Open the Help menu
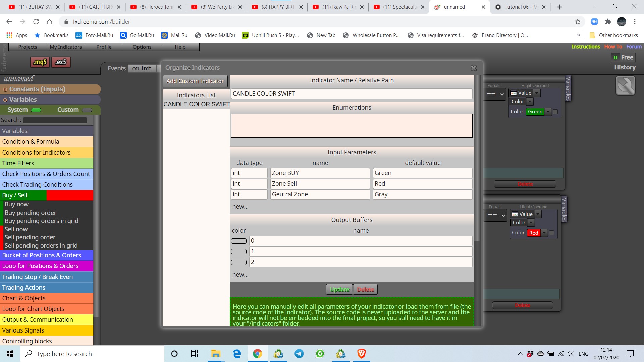 (180, 47)
